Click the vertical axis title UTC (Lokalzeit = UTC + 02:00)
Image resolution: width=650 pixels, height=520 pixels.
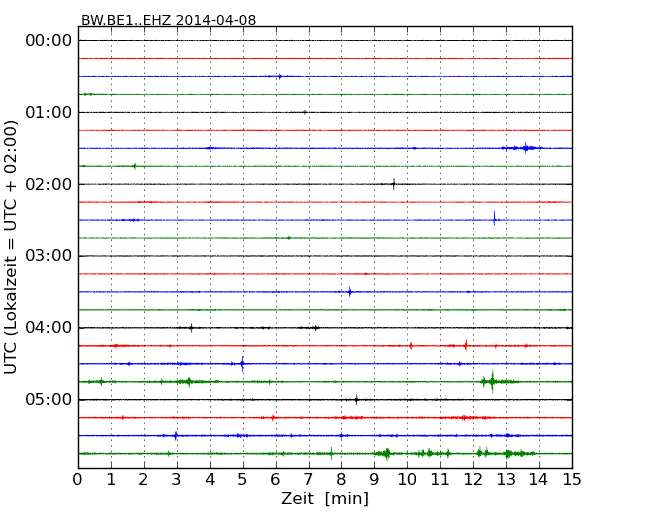(11, 247)
